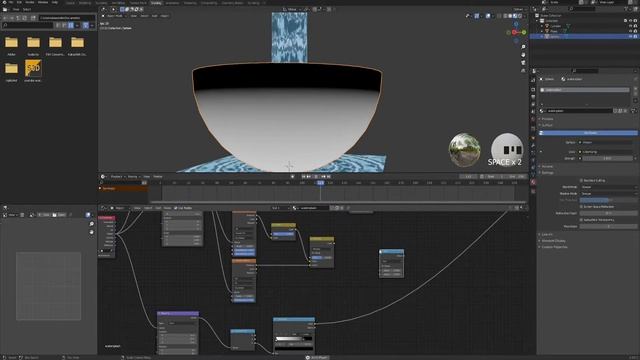Open the timeline Playback menu
Viewport: 640px width, 360px height.
(x=117, y=177)
